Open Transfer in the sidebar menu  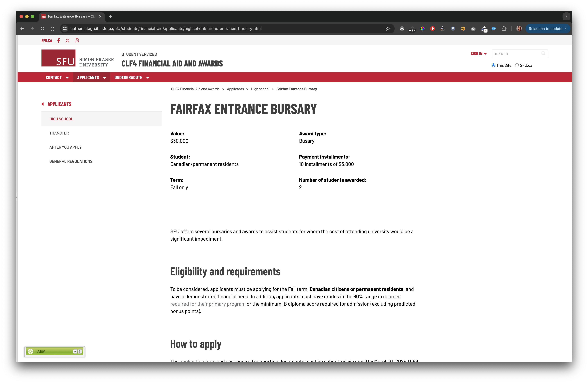click(x=59, y=133)
